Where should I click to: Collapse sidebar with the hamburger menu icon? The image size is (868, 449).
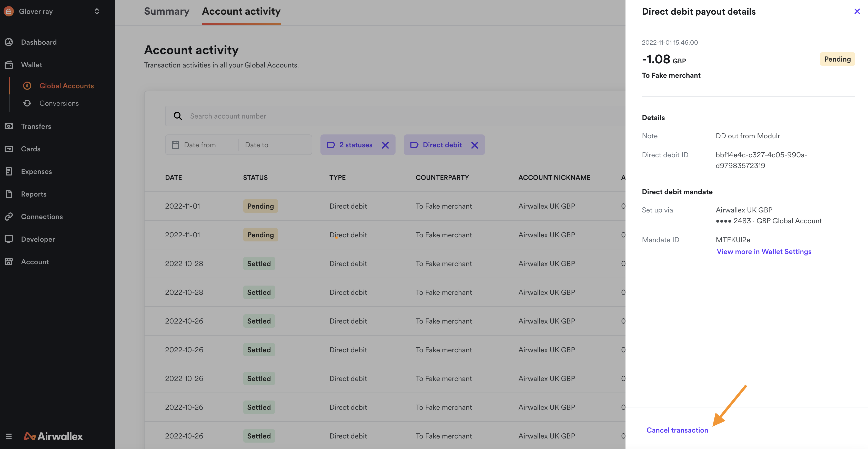[9, 436]
